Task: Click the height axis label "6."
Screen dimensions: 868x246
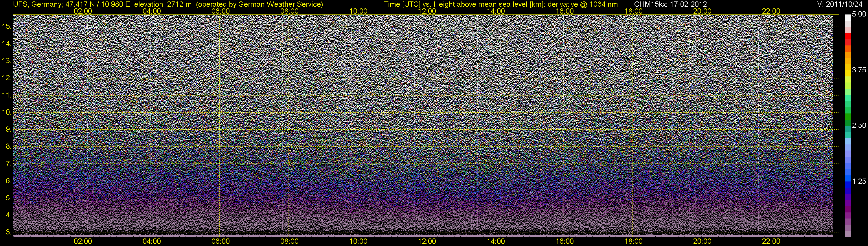Action: tap(8, 181)
